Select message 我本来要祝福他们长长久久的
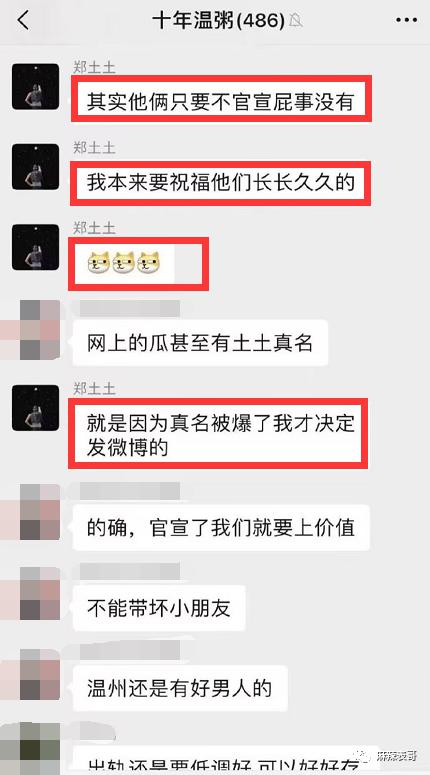Viewport: 430px width, 775px height. (x=221, y=183)
